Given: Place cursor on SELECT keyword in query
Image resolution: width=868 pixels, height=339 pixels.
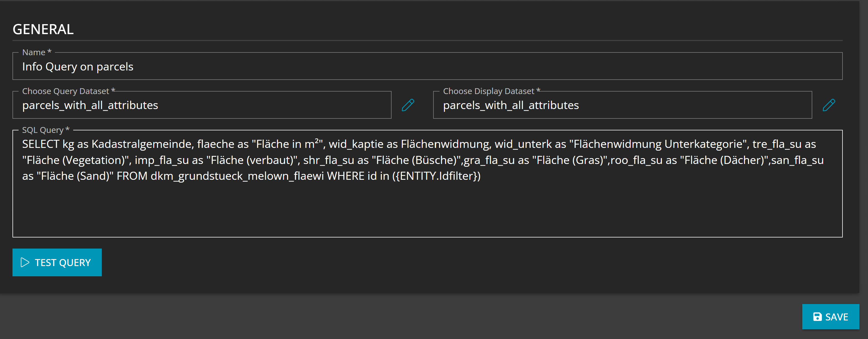Looking at the screenshot, I should click(40, 144).
